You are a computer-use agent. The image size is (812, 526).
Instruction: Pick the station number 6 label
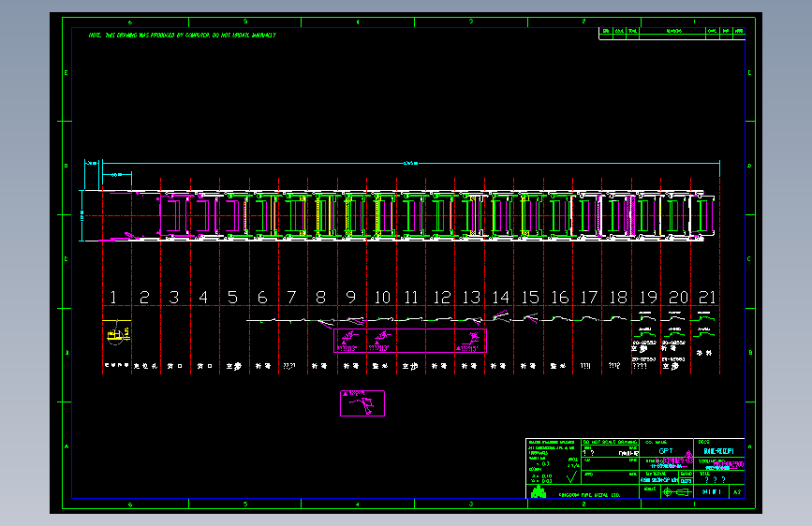[262, 298]
